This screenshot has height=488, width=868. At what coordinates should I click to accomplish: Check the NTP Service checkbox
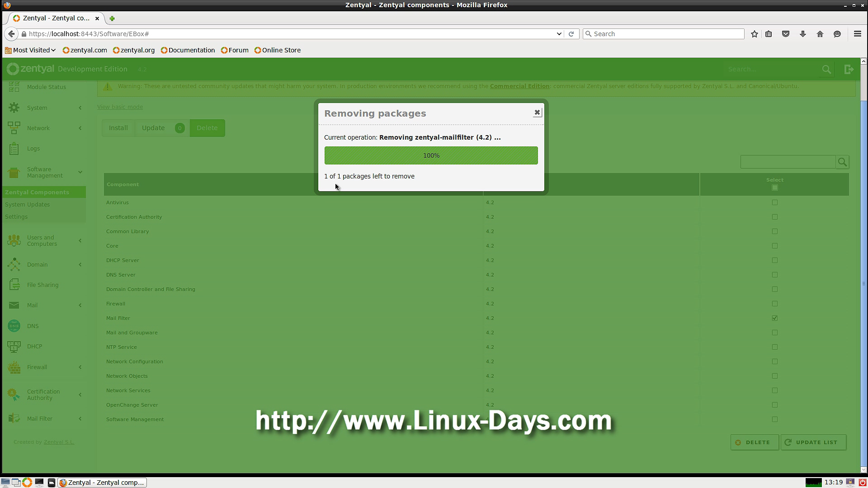tap(775, 347)
